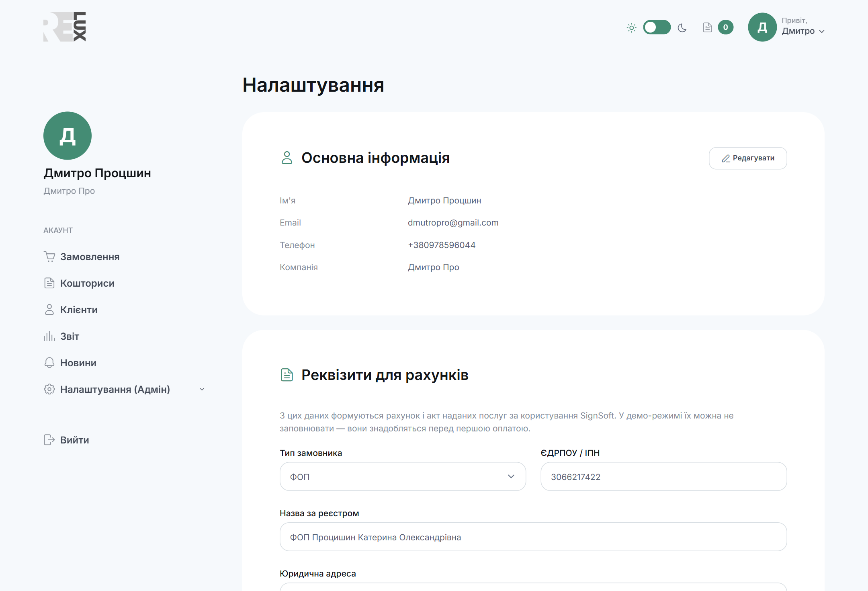Click the Налаштування page heading
The height and width of the screenshot is (591, 868).
(x=313, y=85)
